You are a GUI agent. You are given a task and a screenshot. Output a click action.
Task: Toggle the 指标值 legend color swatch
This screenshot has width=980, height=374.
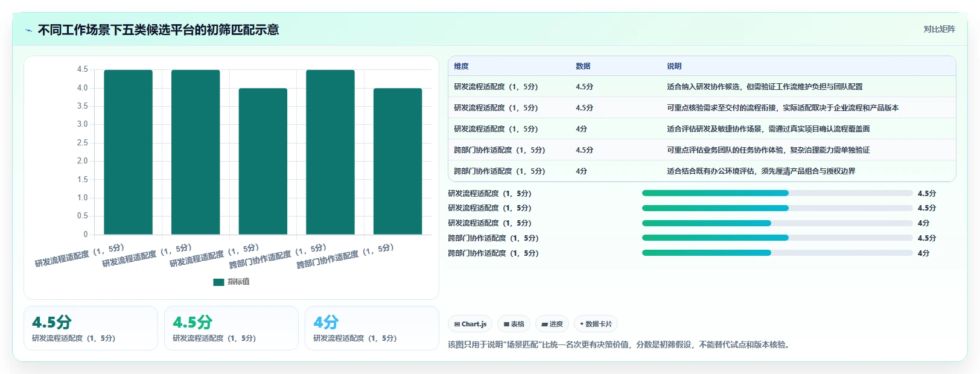(218, 282)
